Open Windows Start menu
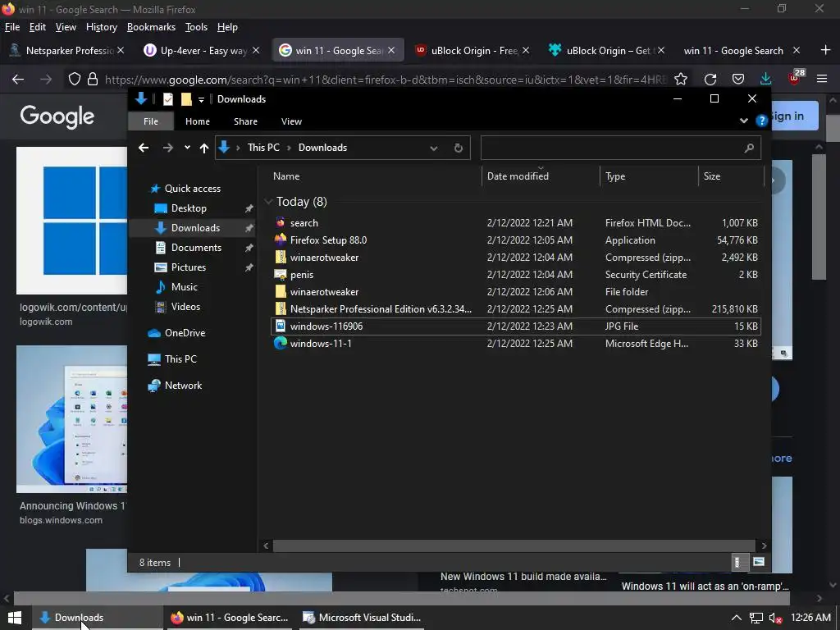Image resolution: width=840 pixels, height=630 pixels. (x=15, y=618)
